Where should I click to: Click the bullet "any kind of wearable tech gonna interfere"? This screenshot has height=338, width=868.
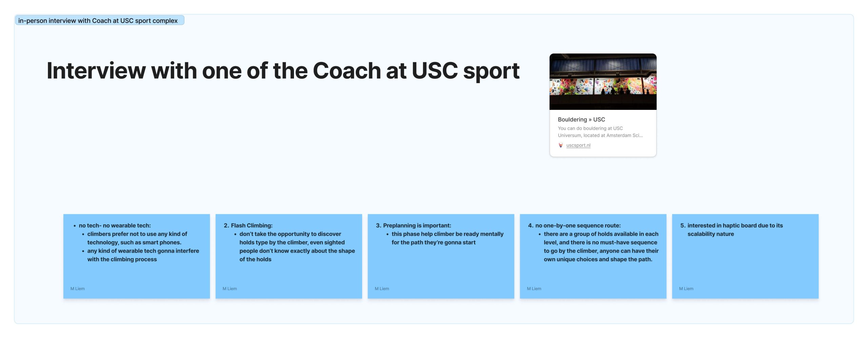143,255
